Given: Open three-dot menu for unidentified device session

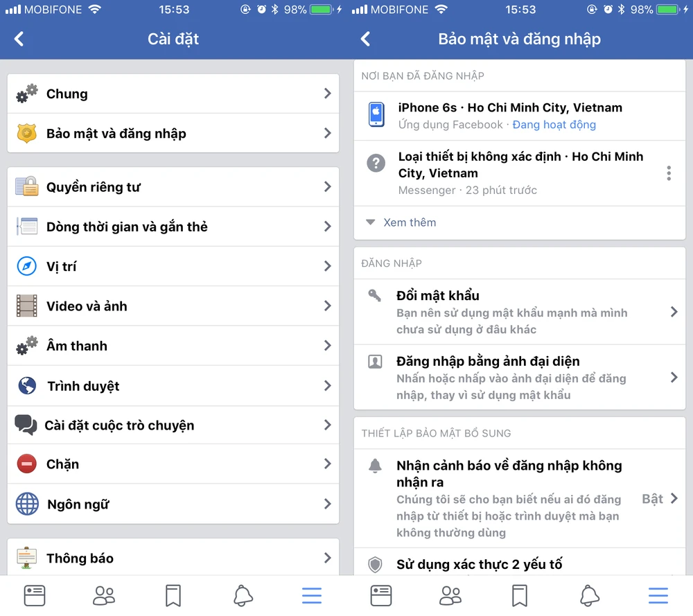Looking at the screenshot, I should [x=669, y=173].
